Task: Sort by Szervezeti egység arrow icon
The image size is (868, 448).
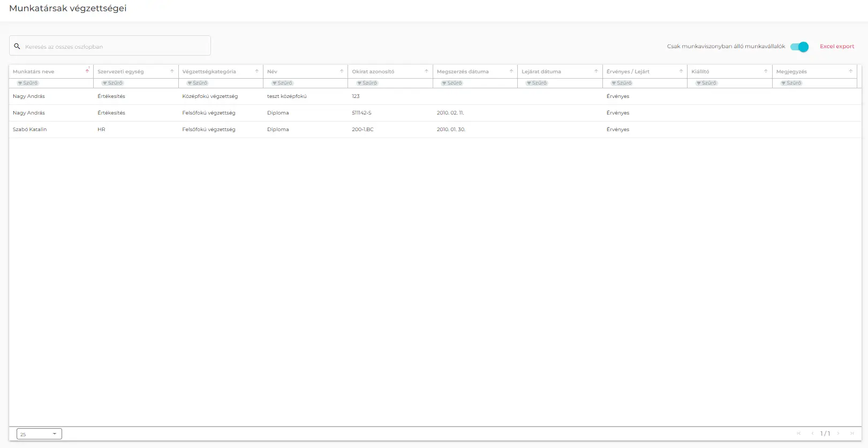Action: pos(172,71)
